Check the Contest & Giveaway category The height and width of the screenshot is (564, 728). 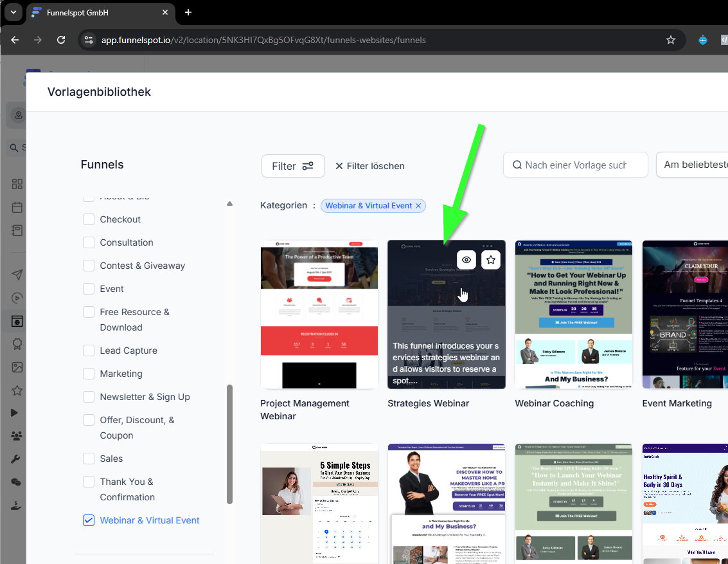89,266
